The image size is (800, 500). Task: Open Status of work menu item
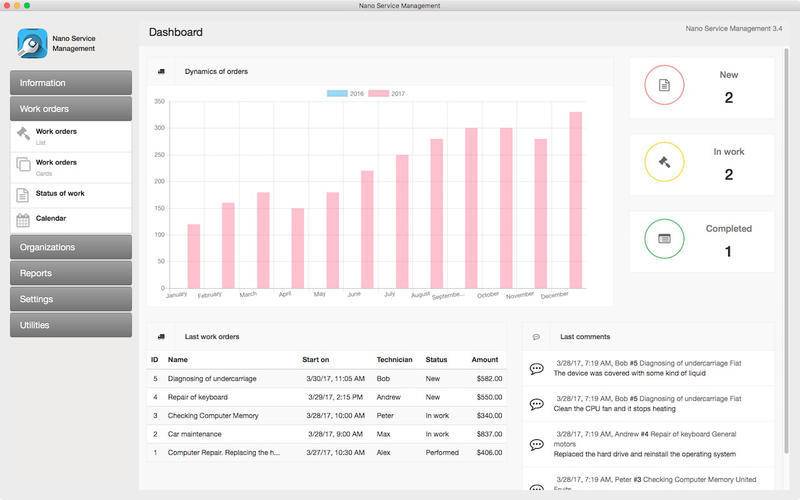[71, 195]
